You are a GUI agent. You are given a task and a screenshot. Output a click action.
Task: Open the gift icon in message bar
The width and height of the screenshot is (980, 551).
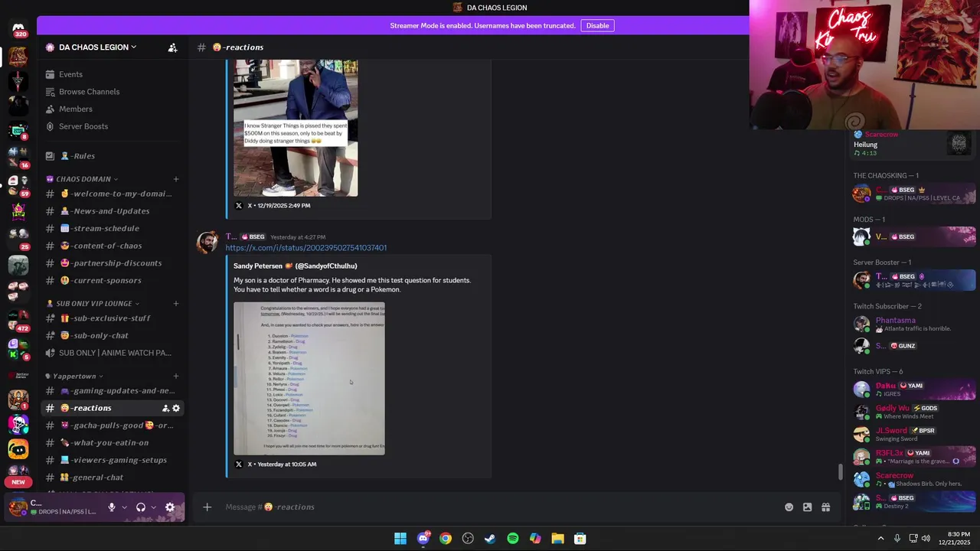[x=825, y=507]
